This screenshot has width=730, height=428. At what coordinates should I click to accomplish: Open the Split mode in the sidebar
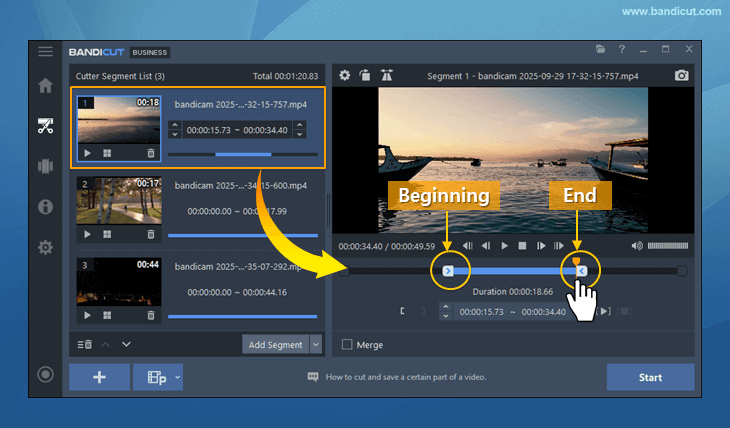point(45,166)
